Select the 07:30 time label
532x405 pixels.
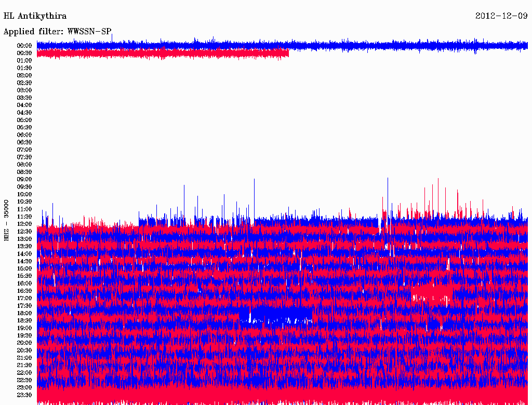pyautogui.click(x=24, y=157)
